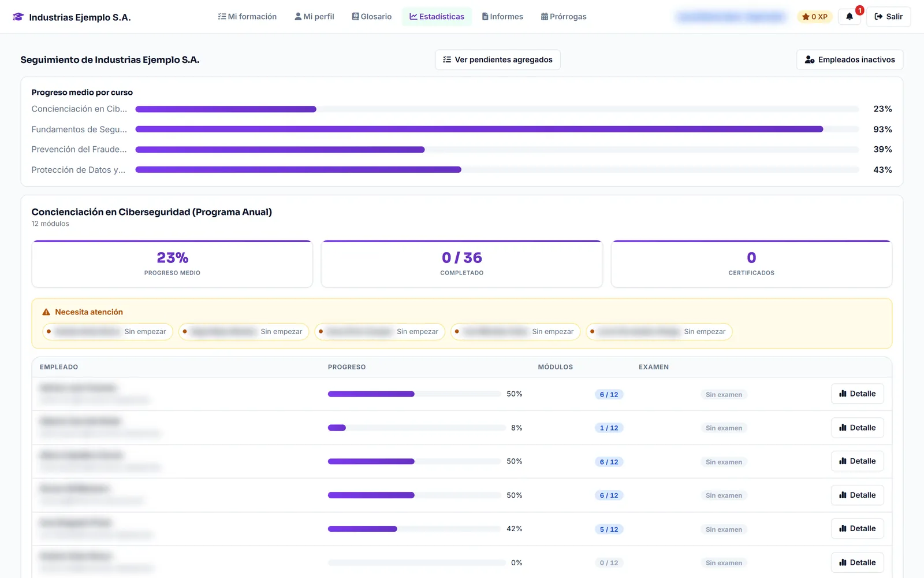Click Prevención del Fraude... progress bar
The image size is (924, 578).
click(x=497, y=150)
